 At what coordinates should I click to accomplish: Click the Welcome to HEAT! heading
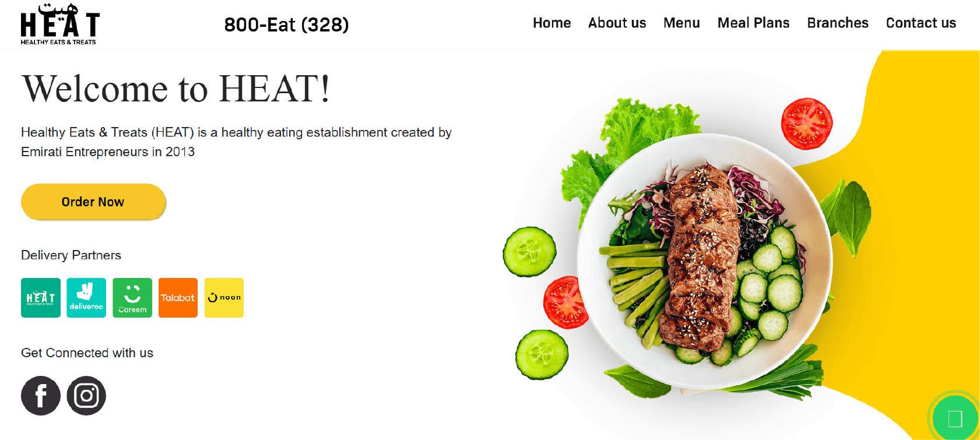[175, 89]
